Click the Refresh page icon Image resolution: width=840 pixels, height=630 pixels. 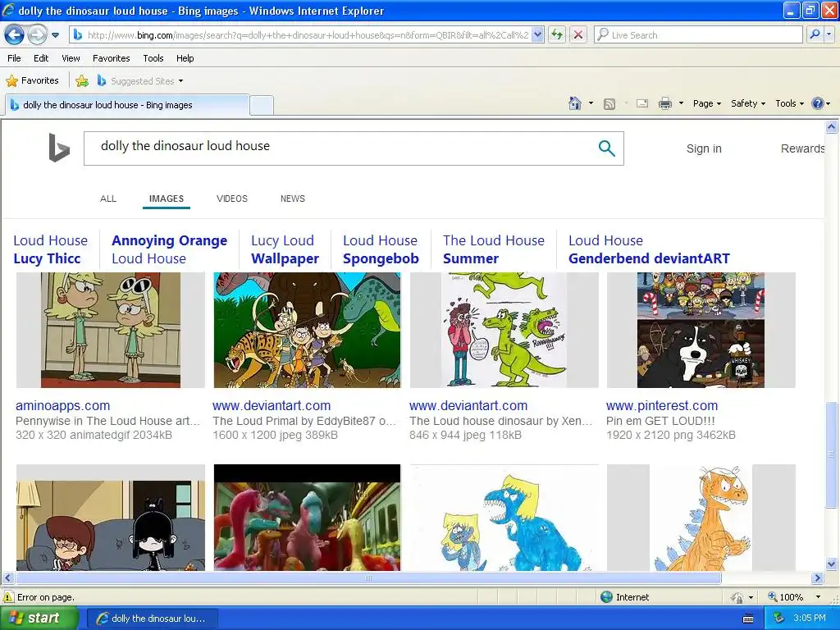click(x=557, y=35)
